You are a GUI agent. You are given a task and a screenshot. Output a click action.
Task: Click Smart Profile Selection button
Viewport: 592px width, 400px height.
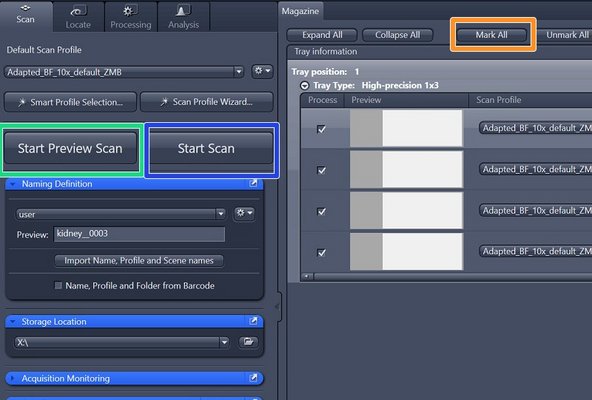[71, 102]
